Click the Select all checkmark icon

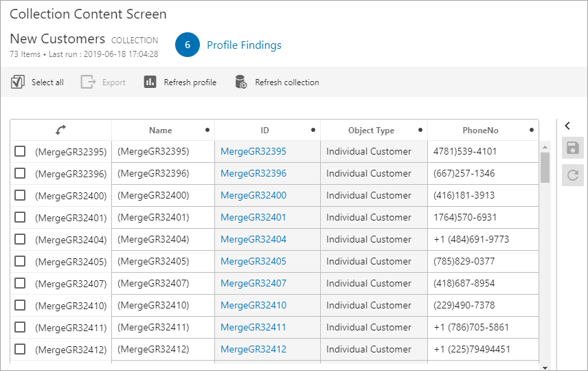point(18,82)
